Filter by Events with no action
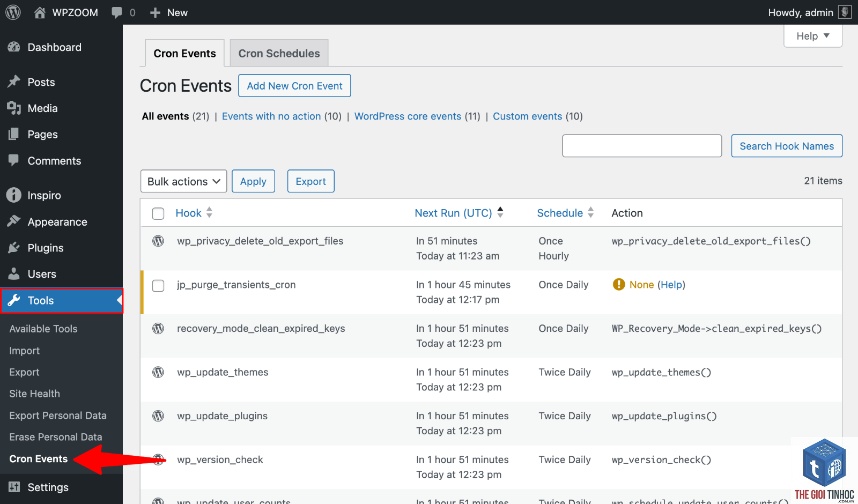This screenshot has height=504, width=858. 271,116
